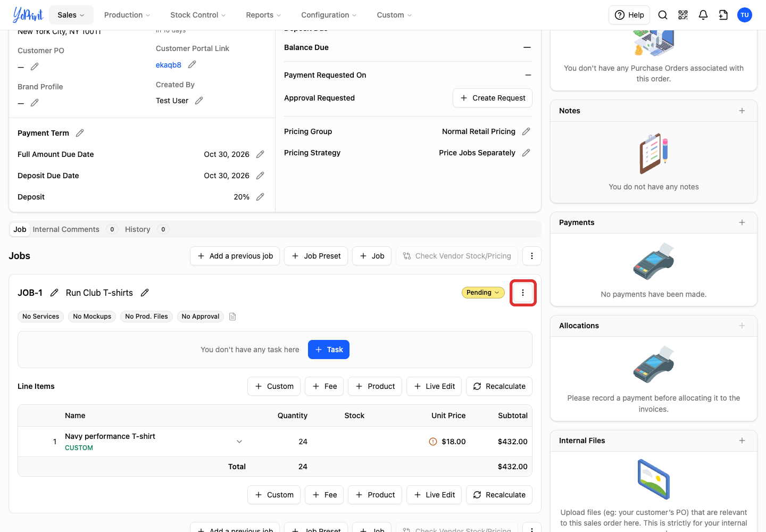766x532 pixels.
Task: Open the Help button
Action: (629, 15)
